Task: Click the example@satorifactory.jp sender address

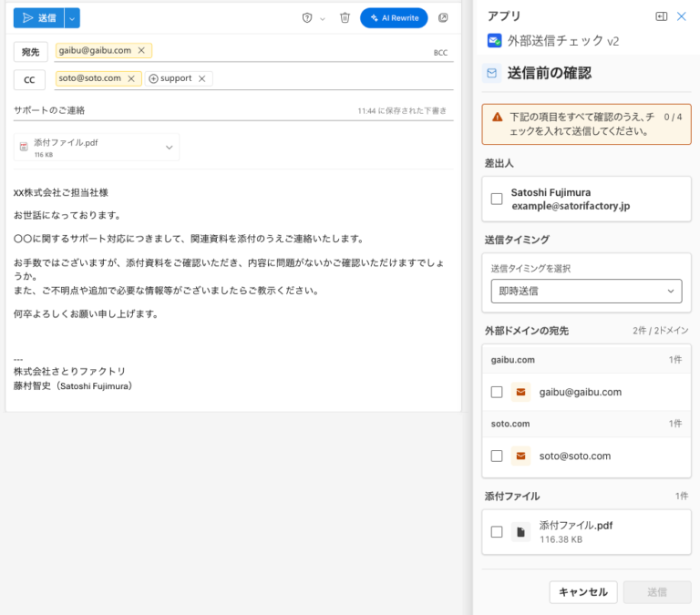Action: 571,206
